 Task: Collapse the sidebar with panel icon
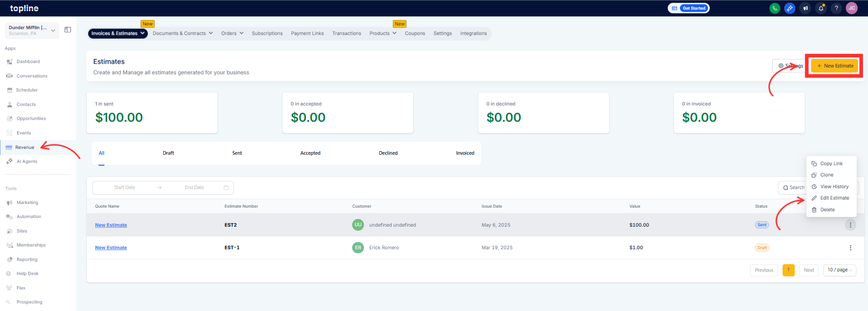[x=68, y=30]
